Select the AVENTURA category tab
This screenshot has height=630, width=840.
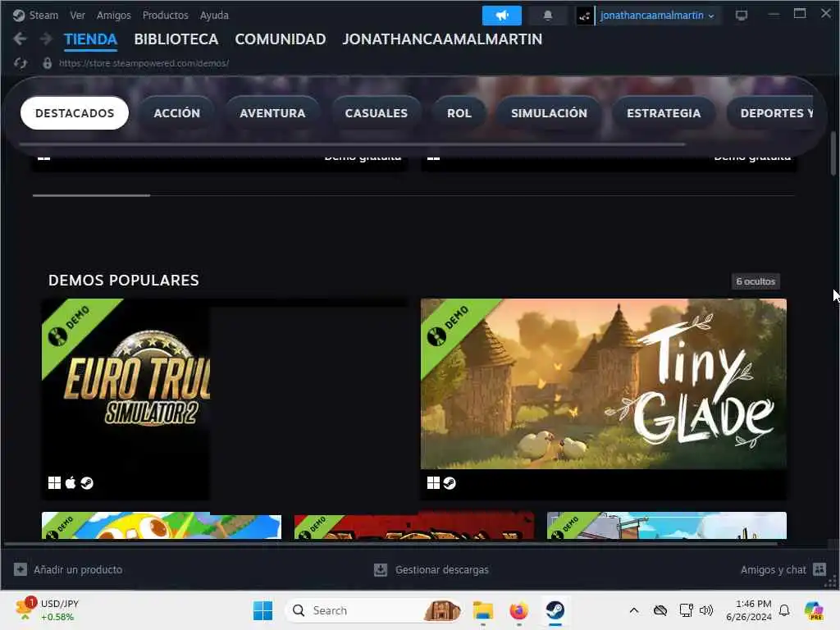pos(272,113)
